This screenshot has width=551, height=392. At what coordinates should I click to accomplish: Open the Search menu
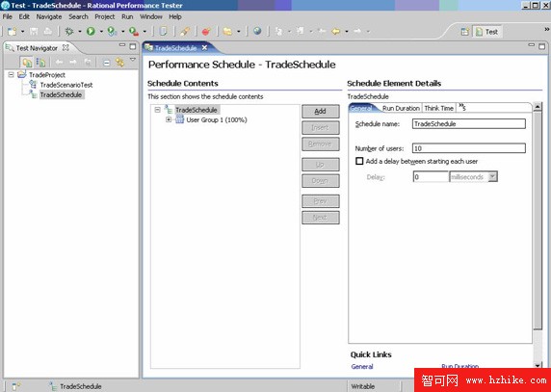pos(78,17)
